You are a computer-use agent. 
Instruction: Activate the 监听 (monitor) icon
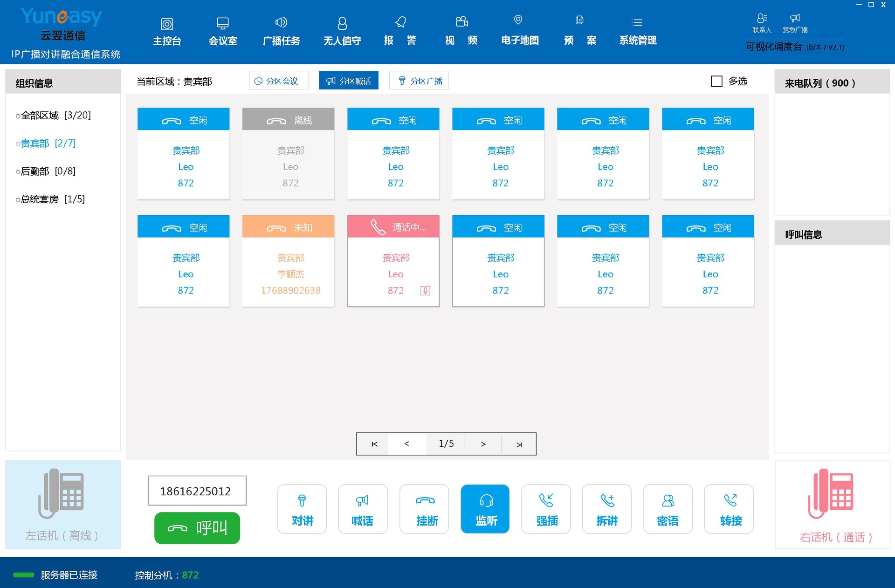tap(485, 509)
